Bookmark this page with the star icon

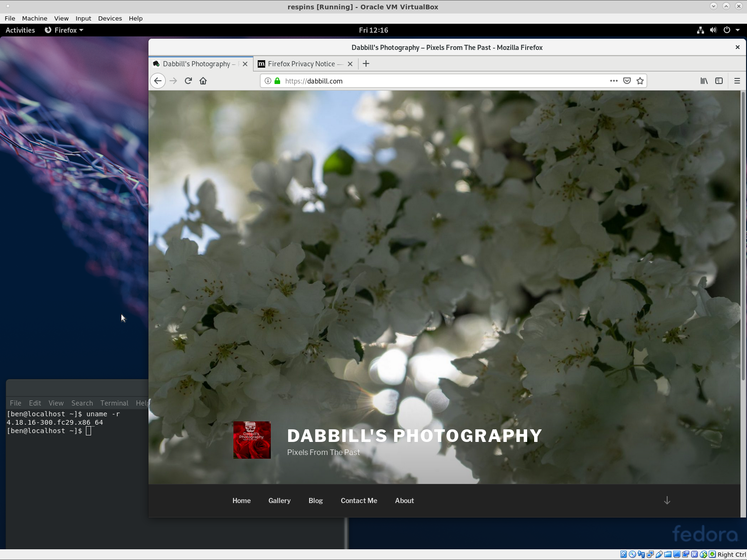pyautogui.click(x=640, y=81)
